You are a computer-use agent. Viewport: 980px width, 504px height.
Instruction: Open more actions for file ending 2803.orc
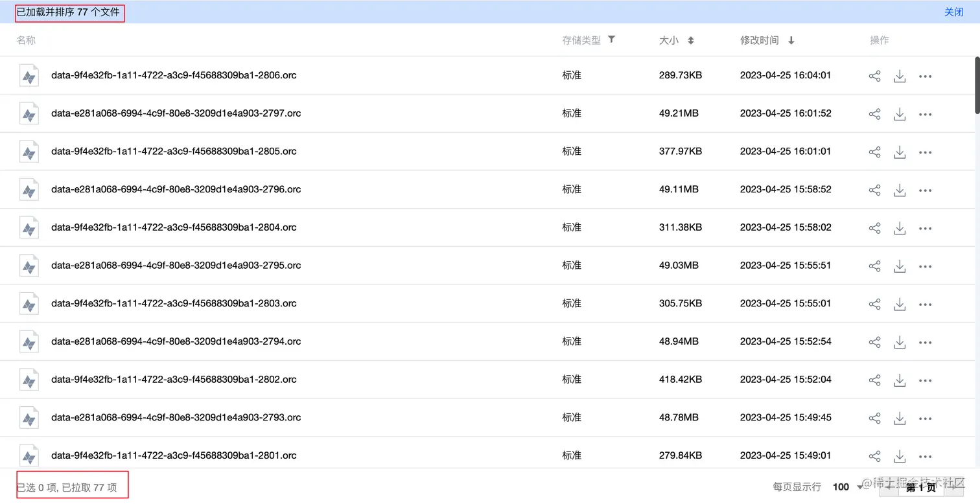(x=925, y=305)
